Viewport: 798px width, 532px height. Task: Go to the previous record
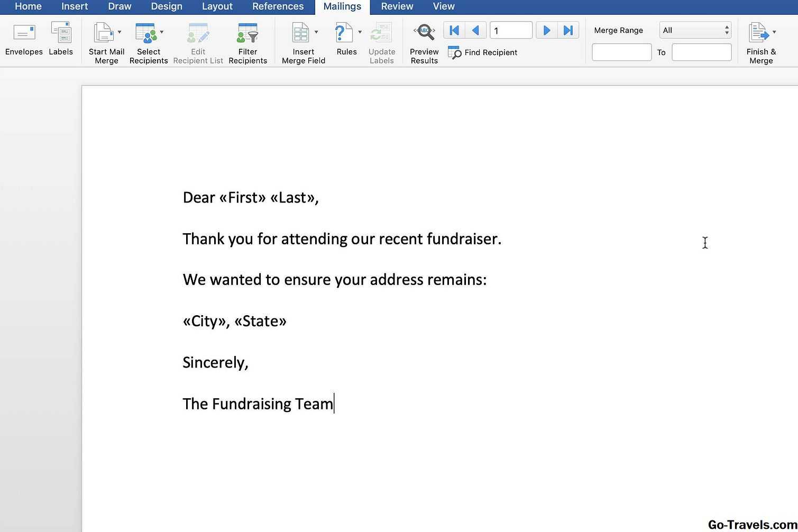point(476,30)
